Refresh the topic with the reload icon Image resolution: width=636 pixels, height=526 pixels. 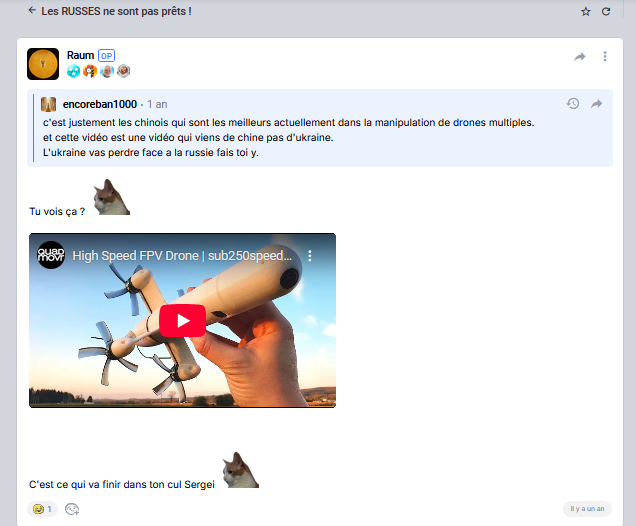click(x=606, y=12)
